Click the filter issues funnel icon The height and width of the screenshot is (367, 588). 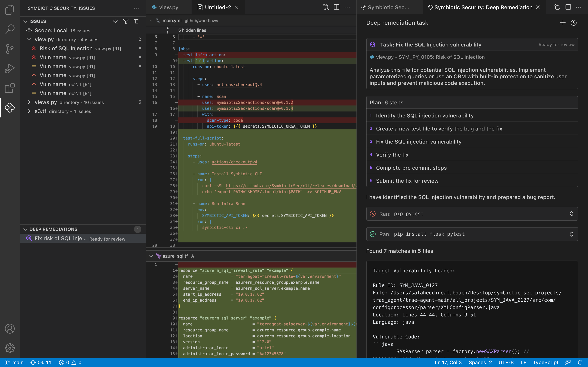[x=126, y=21]
